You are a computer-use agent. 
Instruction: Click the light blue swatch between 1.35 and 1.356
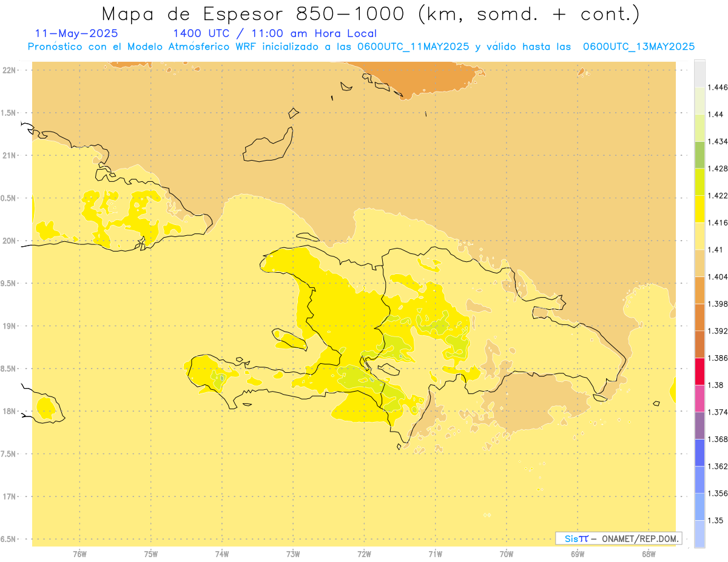tap(699, 507)
